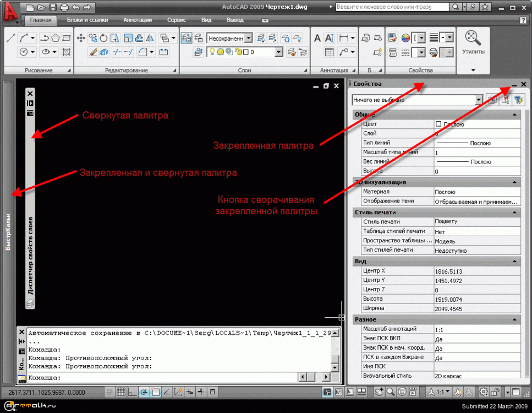
Task: Select the Rectangle drawing tool
Action: tap(67, 38)
